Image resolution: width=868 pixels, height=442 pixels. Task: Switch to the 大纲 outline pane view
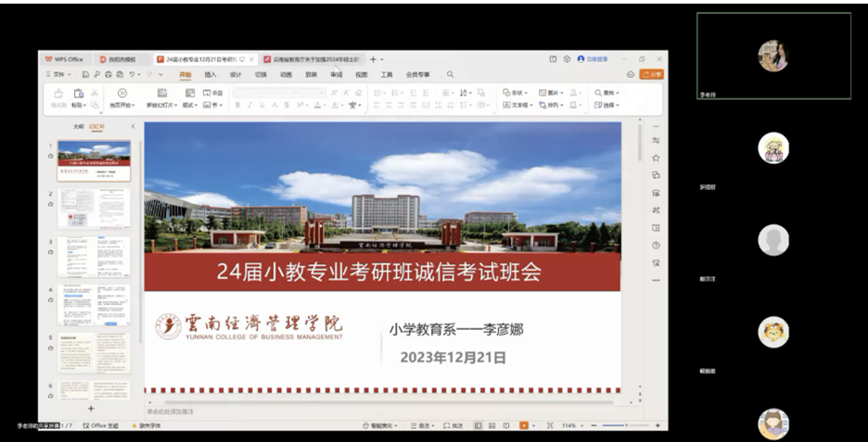(78, 126)
